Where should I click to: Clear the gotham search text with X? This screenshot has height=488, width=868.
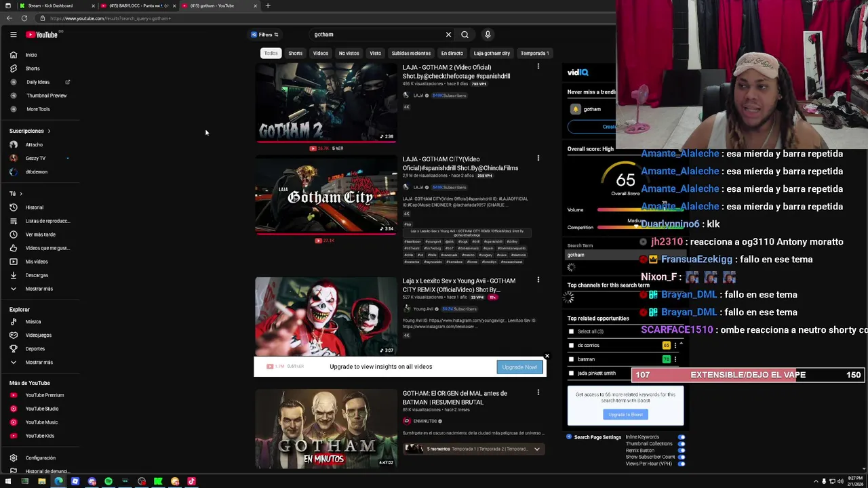coord(448,35)
